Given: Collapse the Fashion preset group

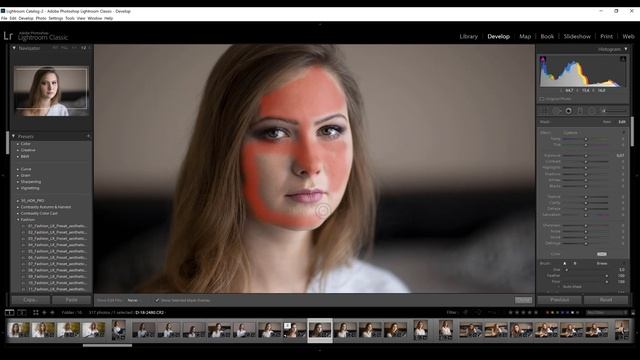Looking at the screenshot, I should 18,220.
